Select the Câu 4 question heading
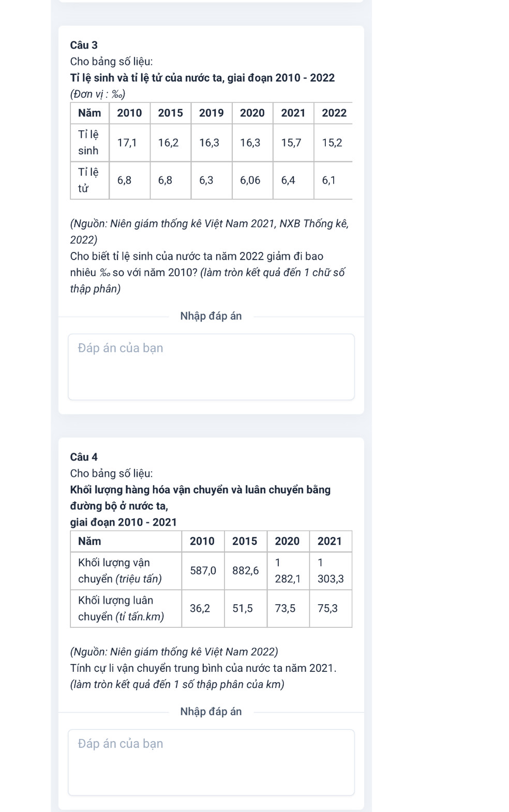This screenshot has height=812, width=509. pyautogui.click(x=84, y=457)
